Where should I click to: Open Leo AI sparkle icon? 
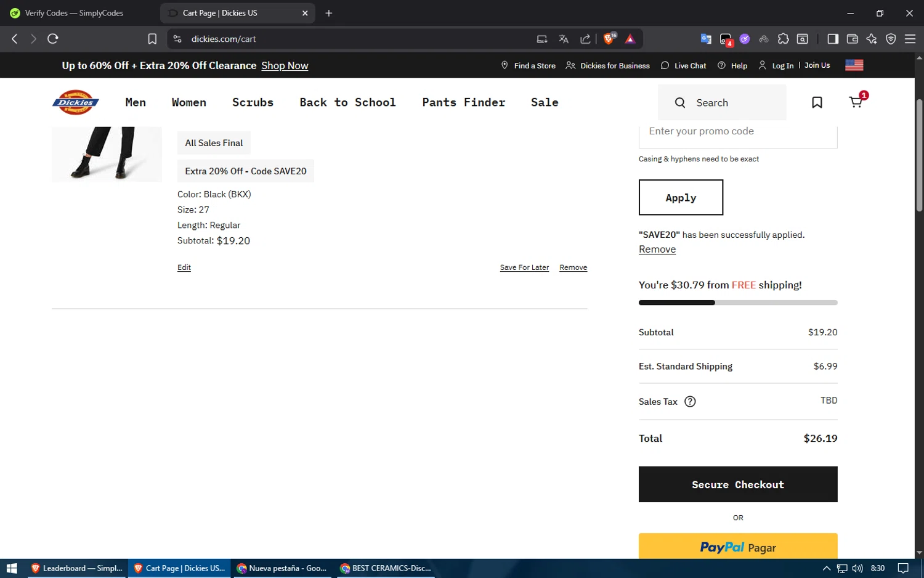872,39
